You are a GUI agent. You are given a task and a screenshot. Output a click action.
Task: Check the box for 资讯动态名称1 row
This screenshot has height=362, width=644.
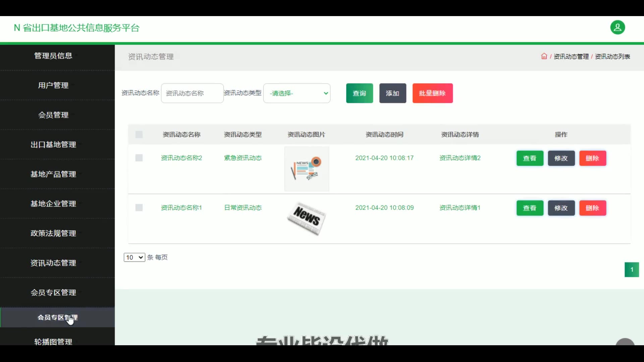click(x=139, y=208)
